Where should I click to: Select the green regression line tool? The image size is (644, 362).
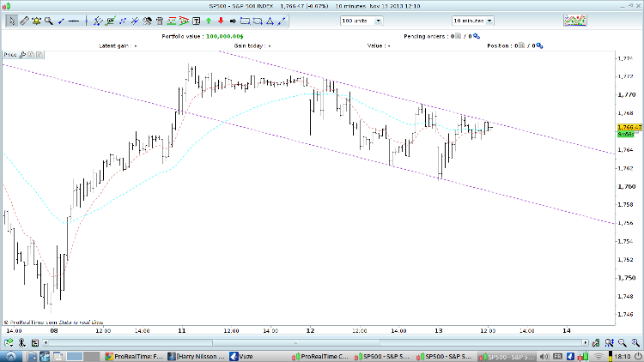pos(110,21)
